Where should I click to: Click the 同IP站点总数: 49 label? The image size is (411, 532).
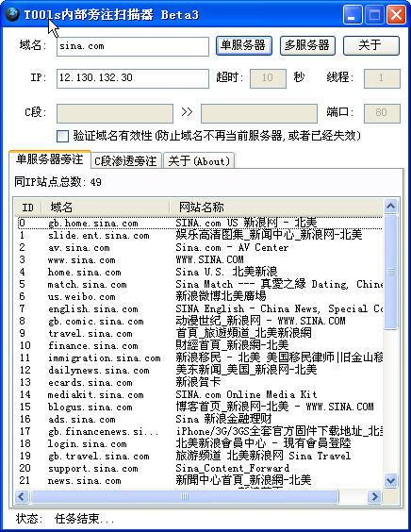pos(58,182)
